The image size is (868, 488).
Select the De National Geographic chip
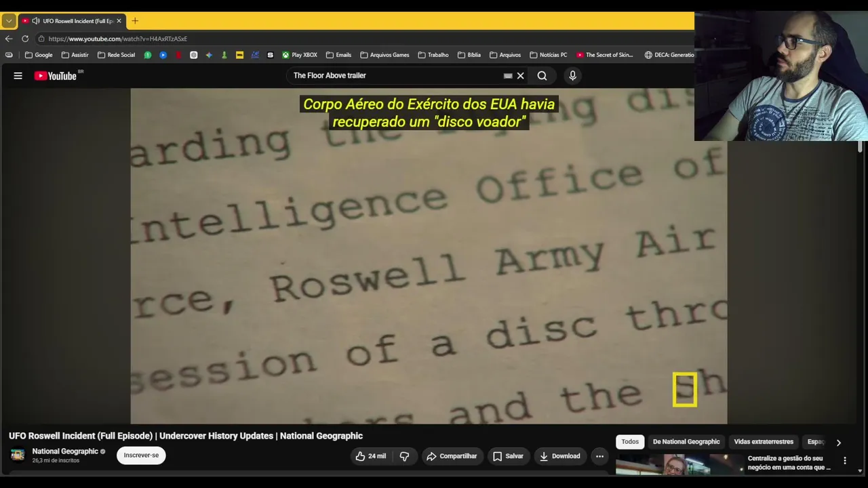[x=686, y=442]
